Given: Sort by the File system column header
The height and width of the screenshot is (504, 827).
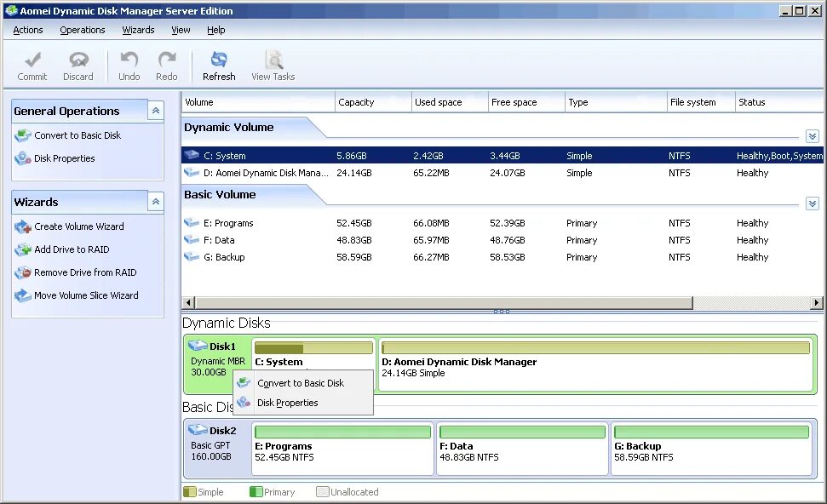Looking at the screenshot, I should pyautogui.click(x=701, y=102).
